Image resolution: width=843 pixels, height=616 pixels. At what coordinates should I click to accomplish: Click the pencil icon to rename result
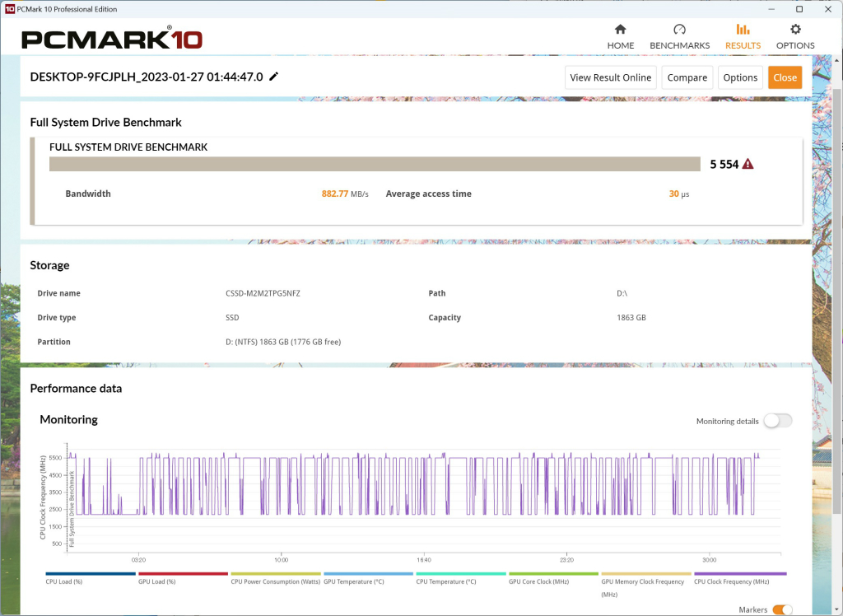coord(273,77)
